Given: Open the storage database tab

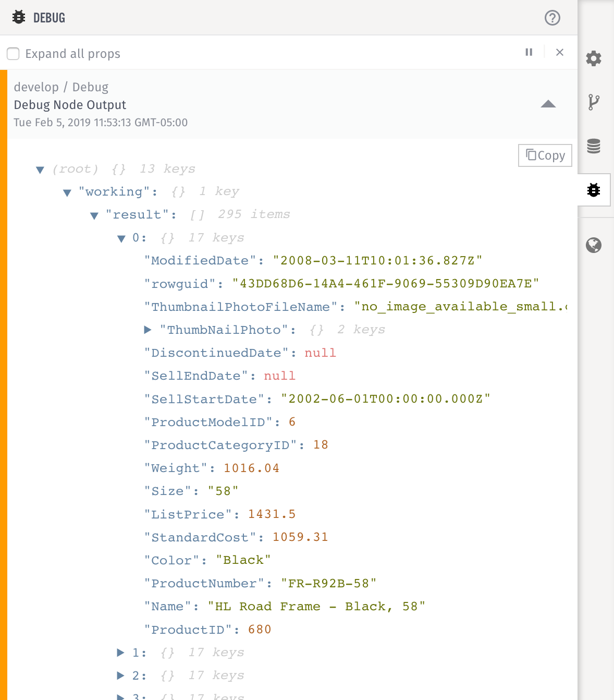Looking at the screenshot, I should pos(594,146).
